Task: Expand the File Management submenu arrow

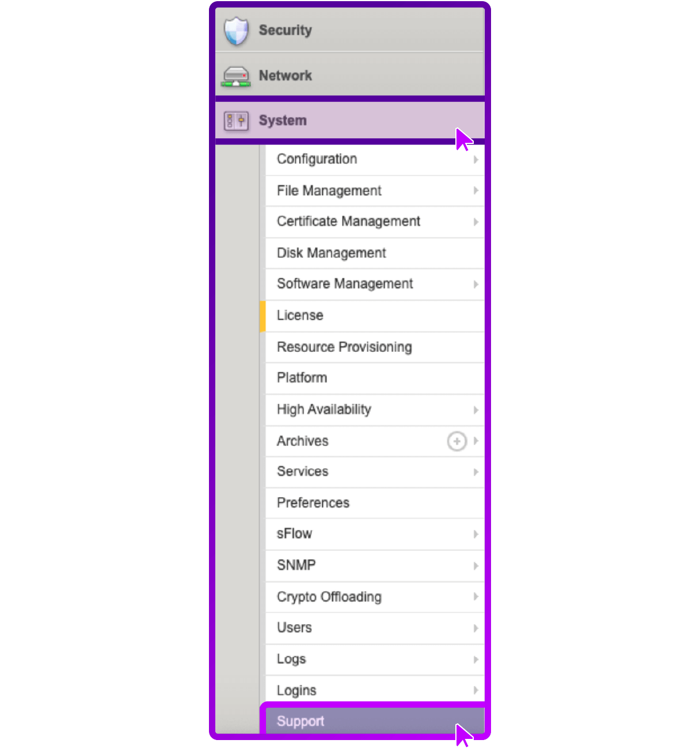Action: coord(476,191)
